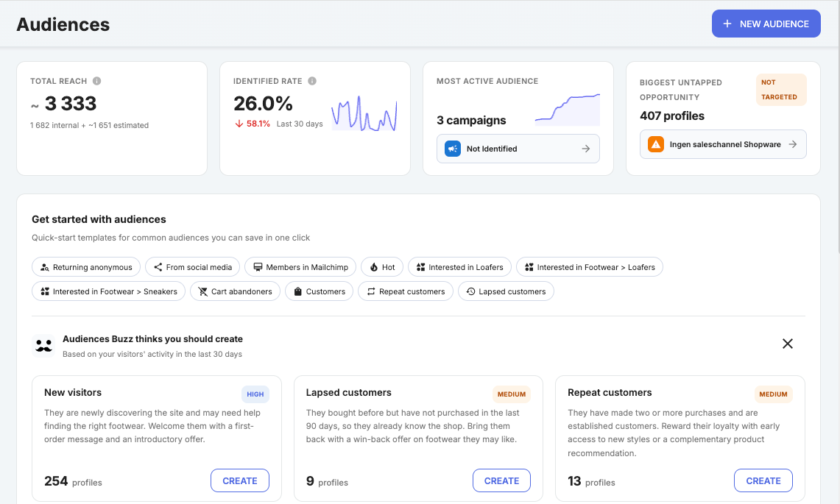The width and height of the screenshot is (840, 504).
Task: Click MEDIUM badge on Repeat customers card
Action: click(x=773, y=394)
